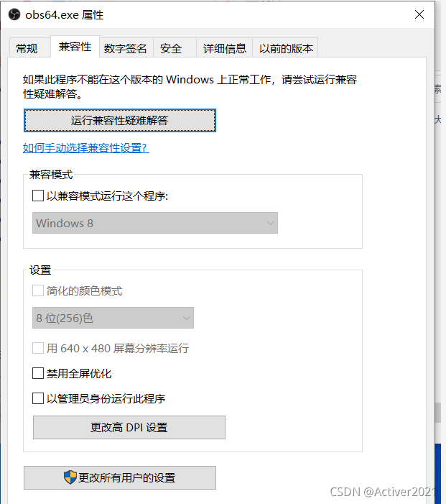Viewport: 446px width, 504px height.
Task: Select the 兼容性 tab
Action: (75, 47)
